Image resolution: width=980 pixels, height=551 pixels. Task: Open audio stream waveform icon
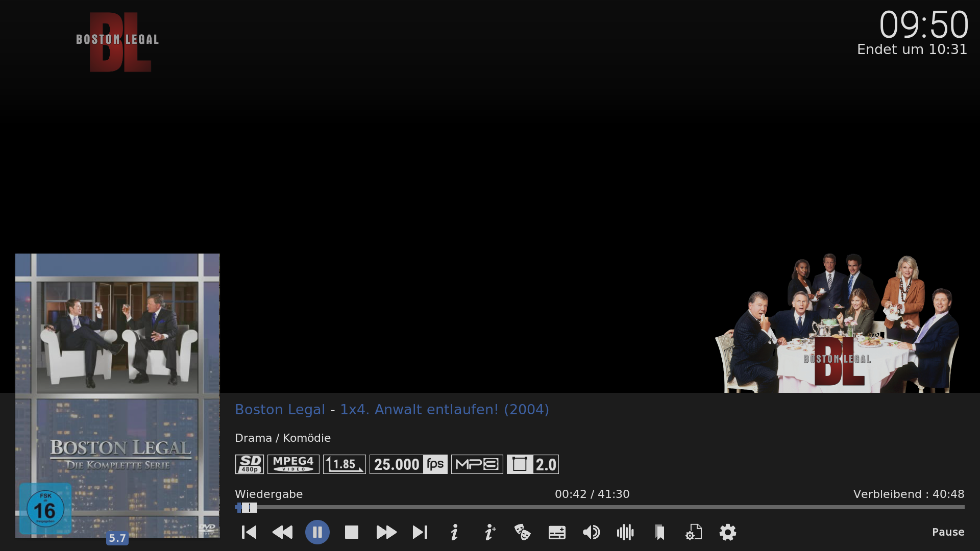pyautogui.click(x=625, y=532)
